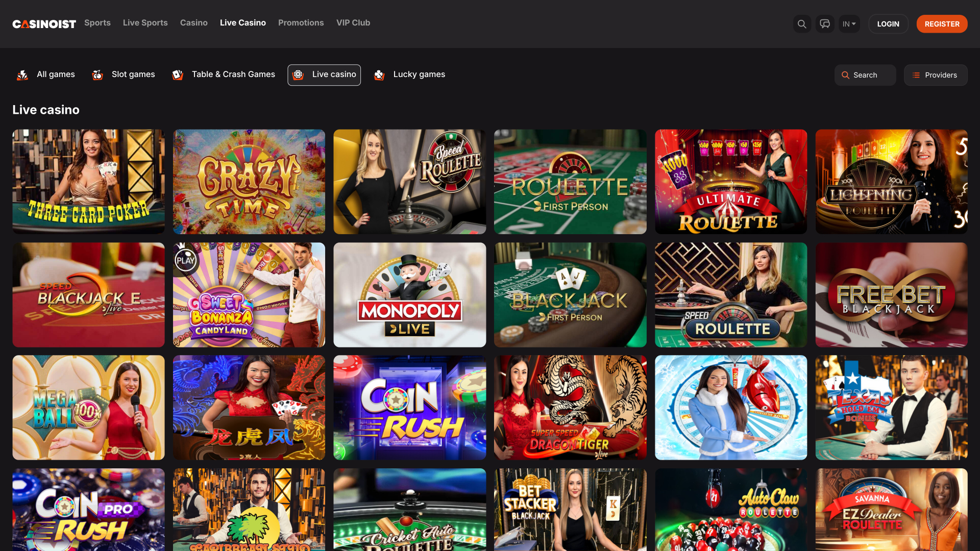Screen dimensions: 980x551
Task: Expand the game Search panel
Action: tap(865, 74)
